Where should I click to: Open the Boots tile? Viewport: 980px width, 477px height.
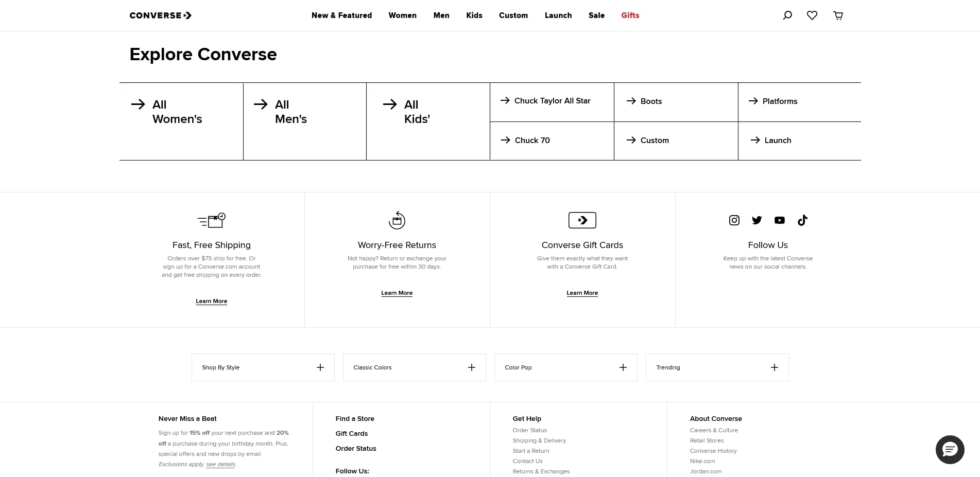coord(676,102)
